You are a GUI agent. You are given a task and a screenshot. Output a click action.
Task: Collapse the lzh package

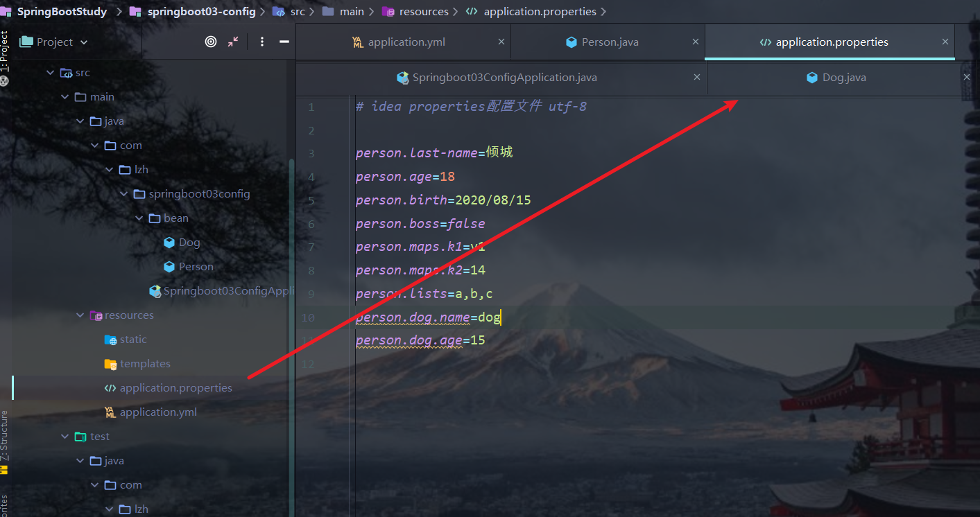click(x=110, y=170)
